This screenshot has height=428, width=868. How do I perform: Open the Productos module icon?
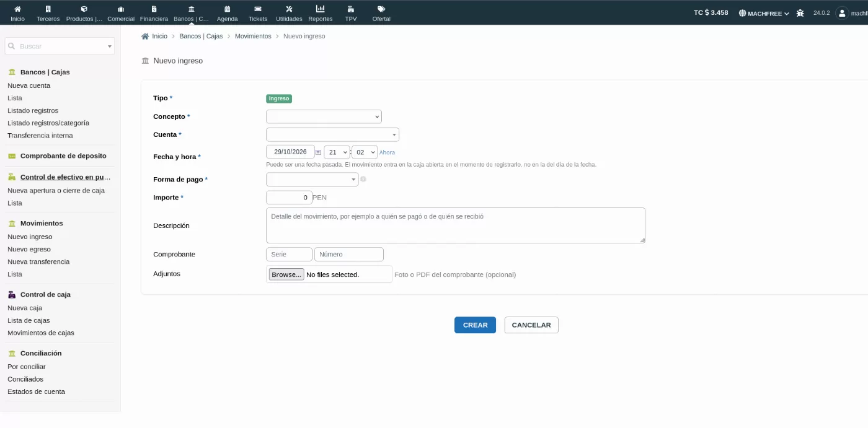[x=84, y=9]
